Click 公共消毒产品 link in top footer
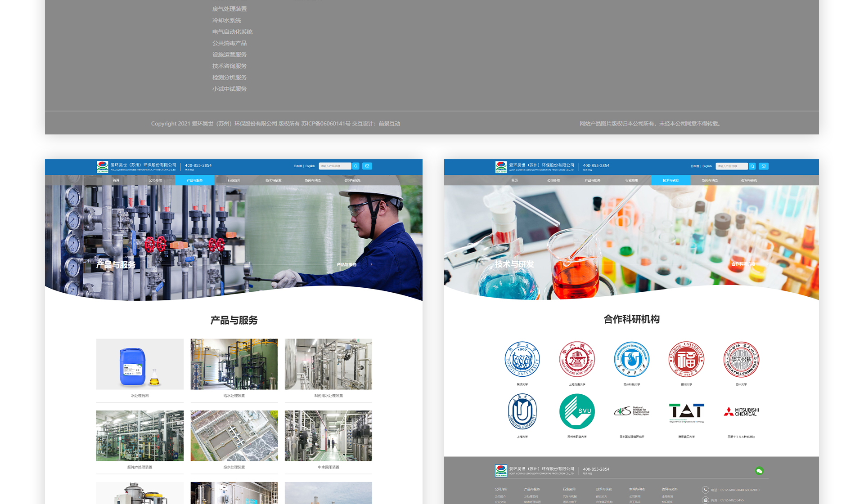864x504 pixels. [229, 43]
